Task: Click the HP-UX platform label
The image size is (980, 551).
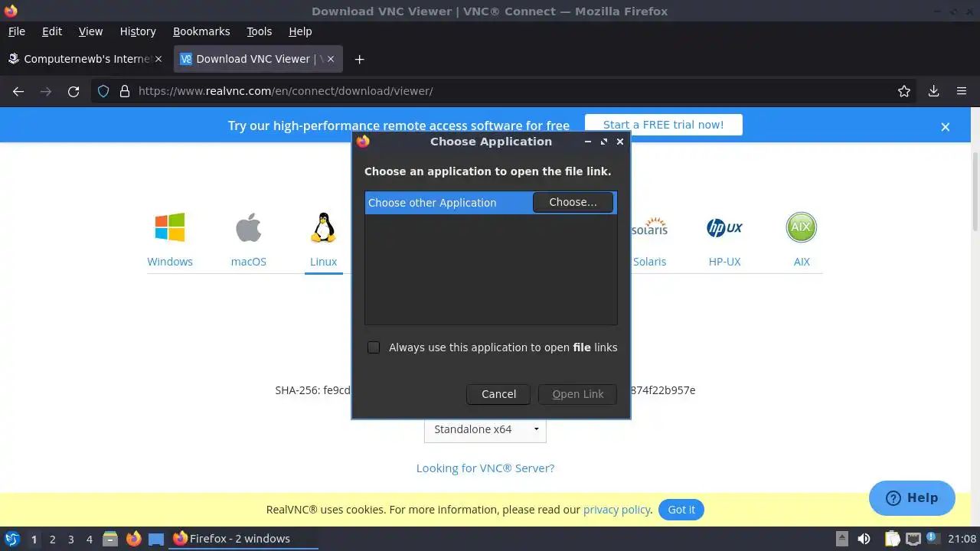Action: point(724,262)
